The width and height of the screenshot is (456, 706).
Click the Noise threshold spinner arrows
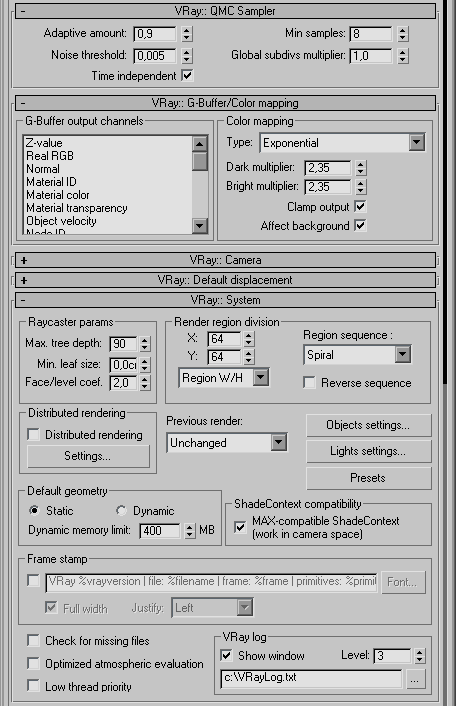tap(187, 56)
